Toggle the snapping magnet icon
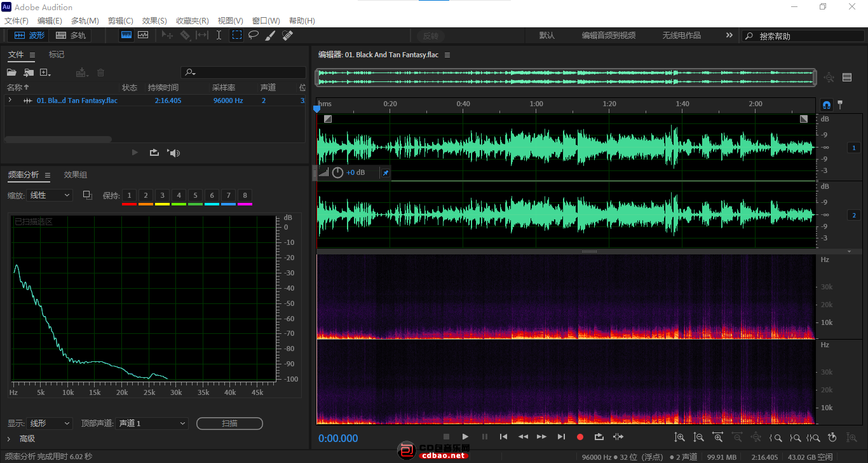 coord(827,105)
